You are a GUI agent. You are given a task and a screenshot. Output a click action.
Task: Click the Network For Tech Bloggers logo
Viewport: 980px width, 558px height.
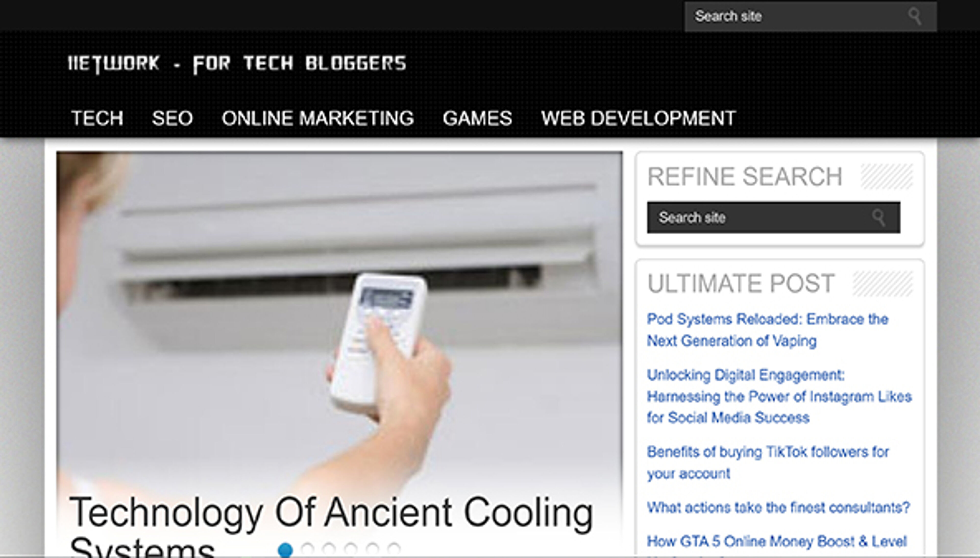click(237, 64)
